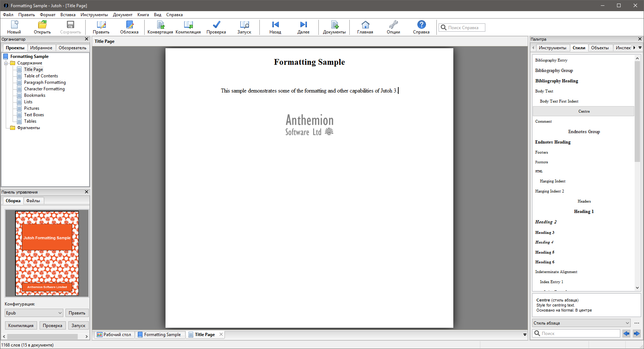Open the Формат menu
644x349 pixels.
coord(47,15)
